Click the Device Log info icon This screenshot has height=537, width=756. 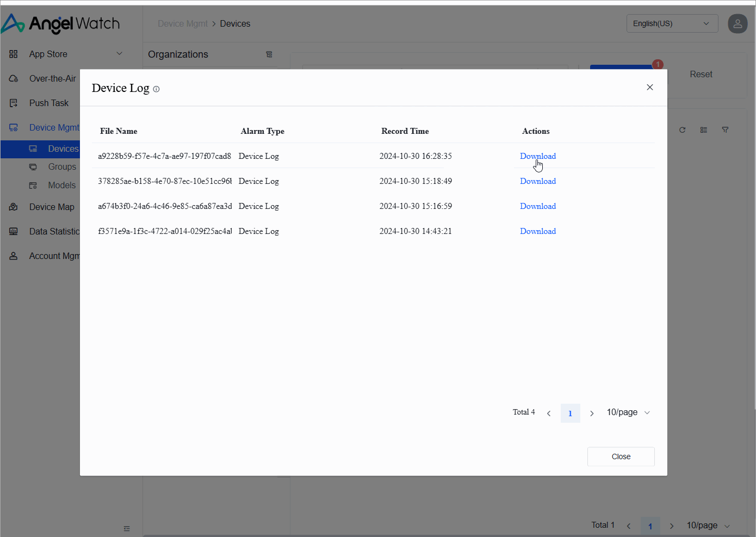coord(156,89)
